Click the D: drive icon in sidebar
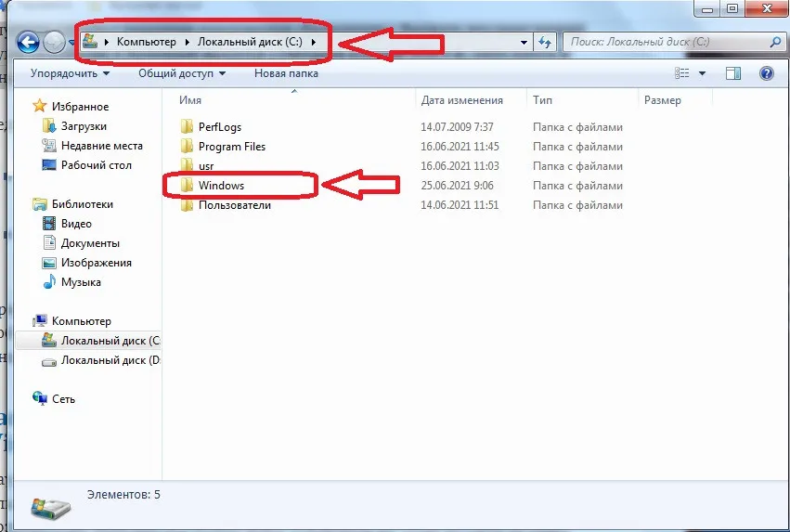790x532 pixels. click(49, 361)
